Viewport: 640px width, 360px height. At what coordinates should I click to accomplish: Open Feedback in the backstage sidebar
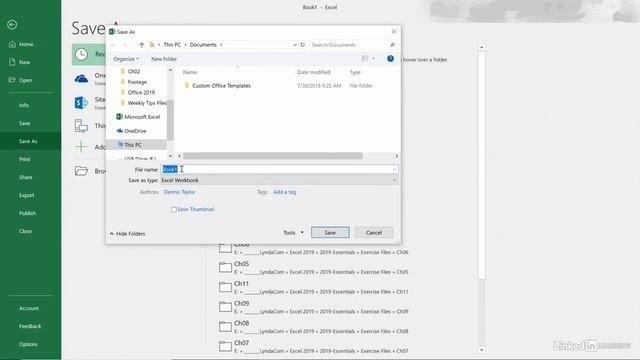[x=30, y=326]
